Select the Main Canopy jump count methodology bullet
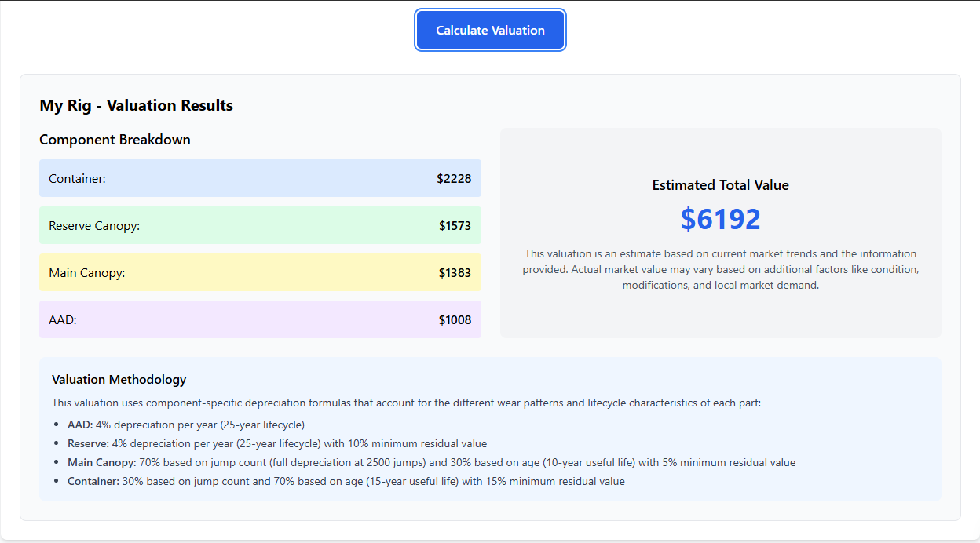Screen dimensions: 980x543 [431, 463]
